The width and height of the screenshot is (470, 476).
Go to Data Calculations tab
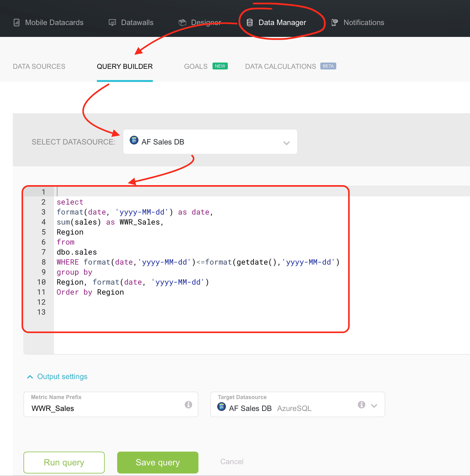tap(280, 67)
